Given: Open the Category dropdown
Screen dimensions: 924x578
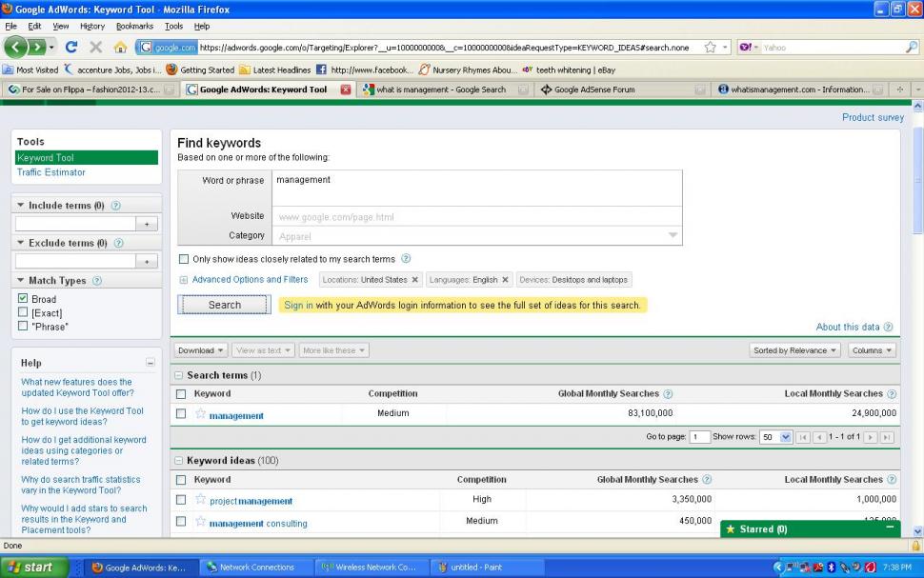Looking at the screenshot, I should click(x=673, y=236).
